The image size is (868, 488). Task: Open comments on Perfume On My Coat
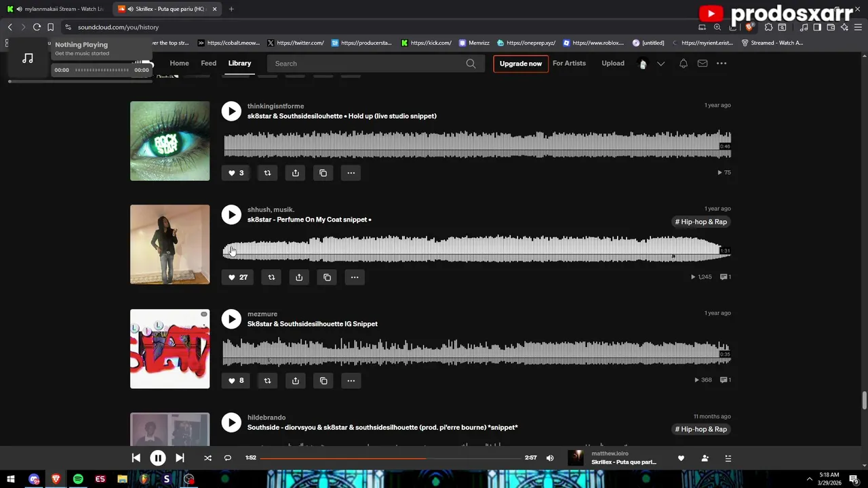coord(726,277)
